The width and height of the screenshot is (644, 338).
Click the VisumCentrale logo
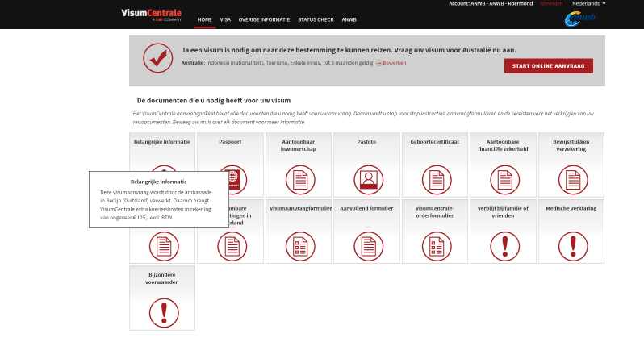[151, 15]
